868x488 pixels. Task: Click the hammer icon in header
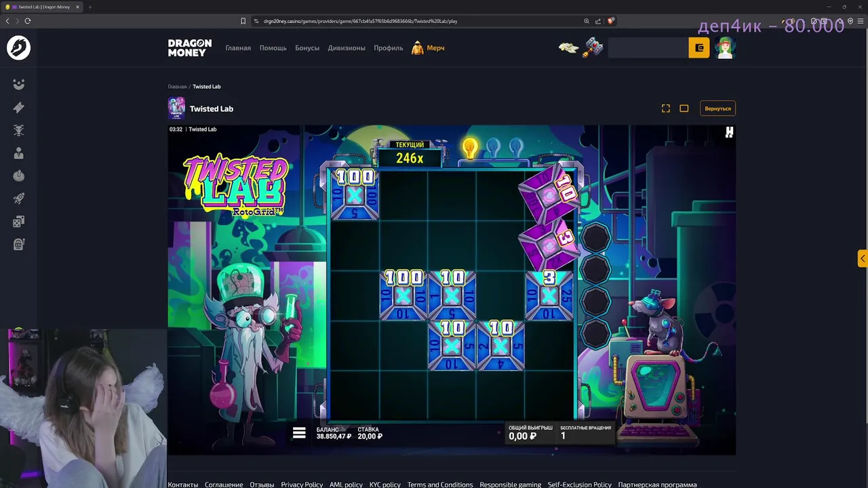(x=593, y=47)
